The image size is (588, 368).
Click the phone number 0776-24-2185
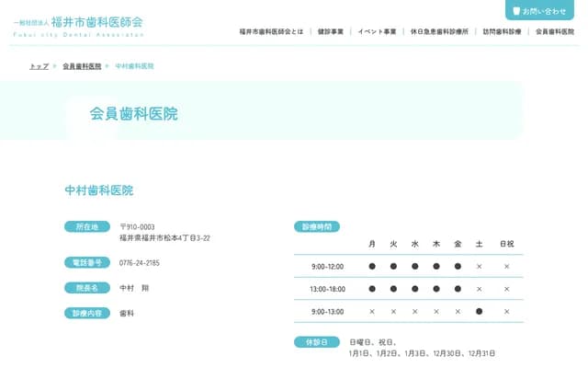tap(140, 263)
